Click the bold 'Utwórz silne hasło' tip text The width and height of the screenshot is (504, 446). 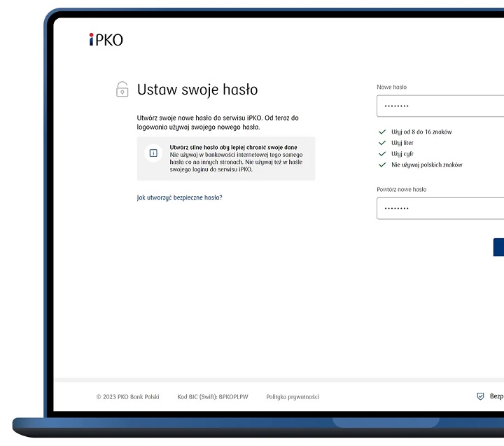(x=233, y=148)
